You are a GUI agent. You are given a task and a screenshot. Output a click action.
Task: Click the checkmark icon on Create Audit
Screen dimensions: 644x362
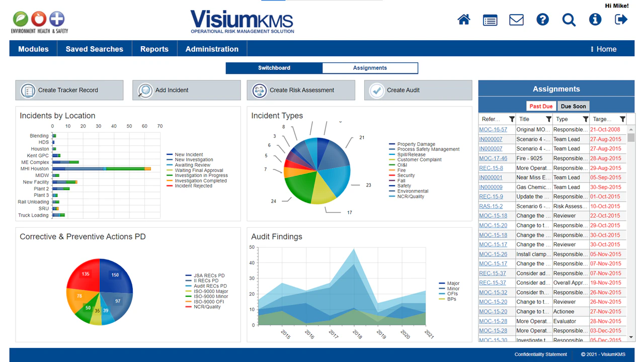click(x=376, y=90)
